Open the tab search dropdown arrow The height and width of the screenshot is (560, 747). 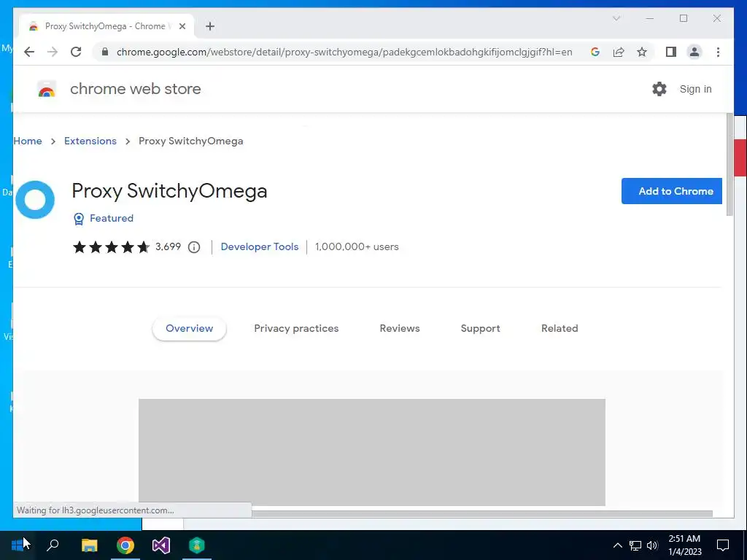[616, 18]
